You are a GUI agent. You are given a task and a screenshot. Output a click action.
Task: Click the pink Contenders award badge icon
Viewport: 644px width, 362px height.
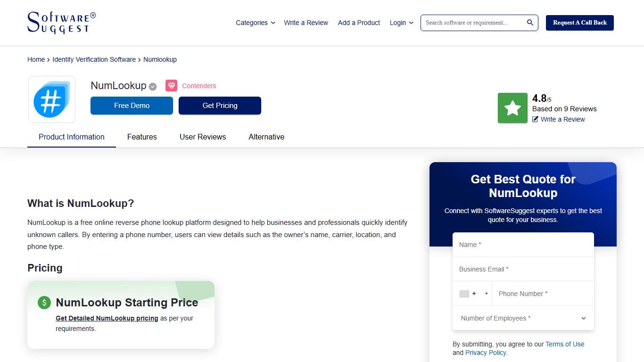coord(171,85)
